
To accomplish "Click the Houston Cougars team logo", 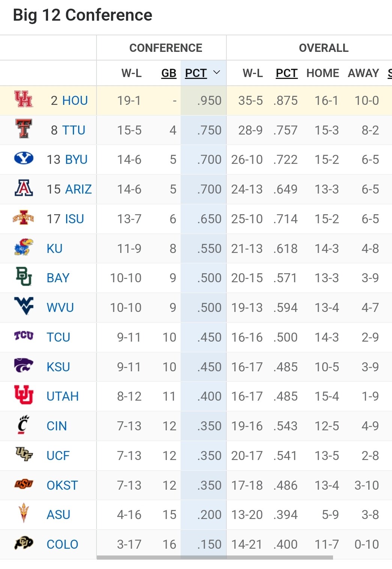I will (x=23, y=100).
